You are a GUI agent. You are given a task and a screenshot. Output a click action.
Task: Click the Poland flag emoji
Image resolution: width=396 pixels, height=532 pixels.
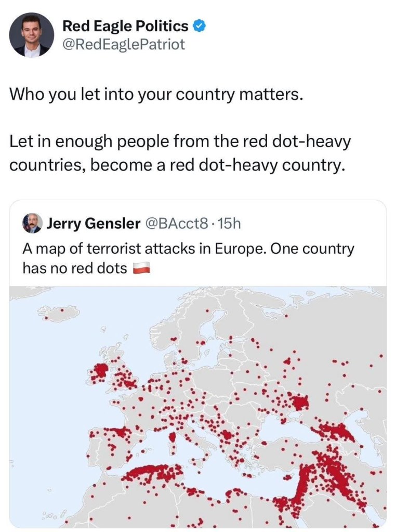(x=142, y=268)
